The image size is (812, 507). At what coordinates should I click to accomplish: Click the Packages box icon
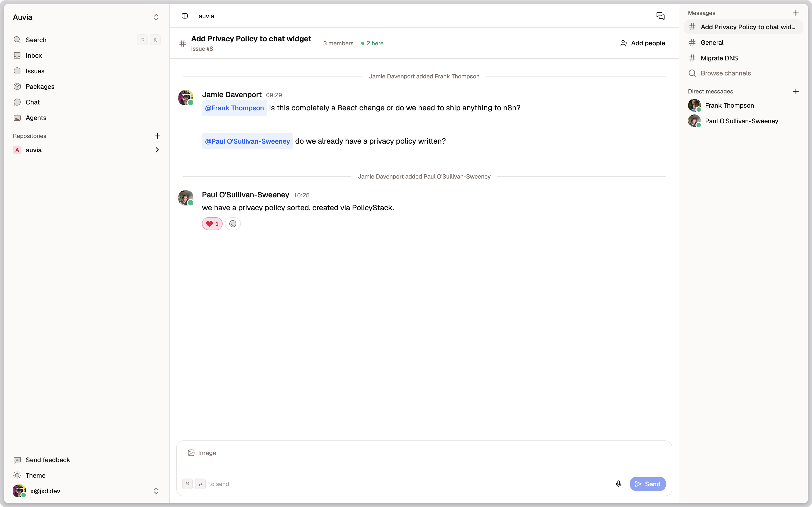tap(17, 86)
